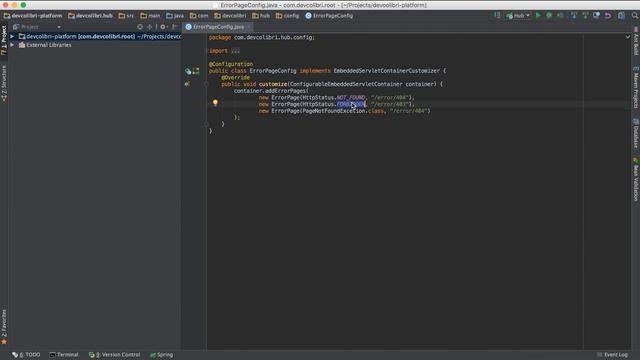The image size is (640, 360).
Task: Toggle the Ant Build side panel
Action: (x=636, y=42)
